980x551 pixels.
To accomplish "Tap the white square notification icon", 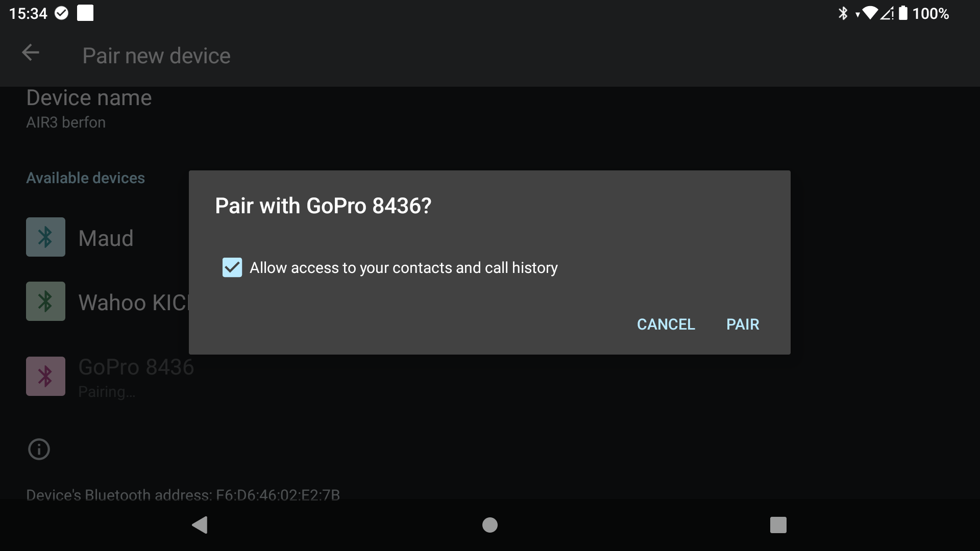I will pos(85,13).
